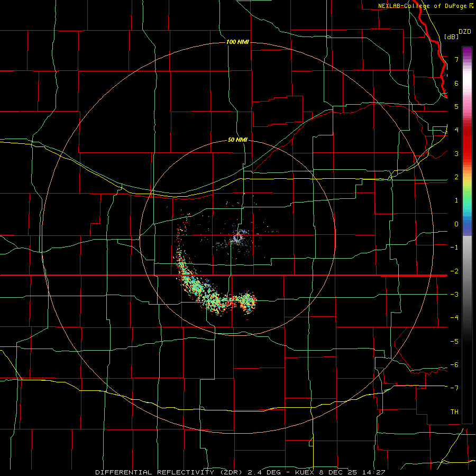Select the -5 dB scale value

click(454, 341)
